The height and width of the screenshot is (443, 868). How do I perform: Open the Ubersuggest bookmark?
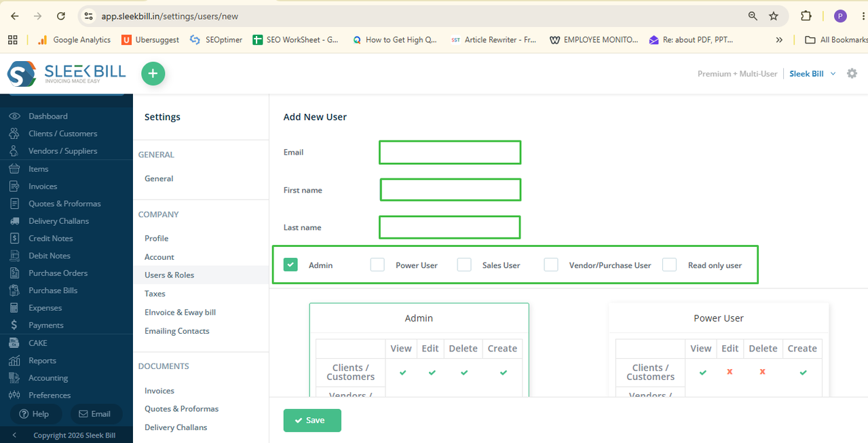coord(150,40)
